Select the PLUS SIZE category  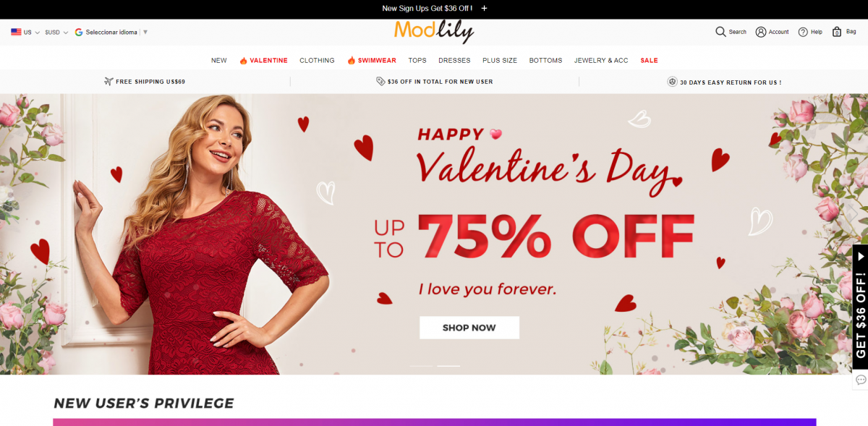(x=500, y=61)
